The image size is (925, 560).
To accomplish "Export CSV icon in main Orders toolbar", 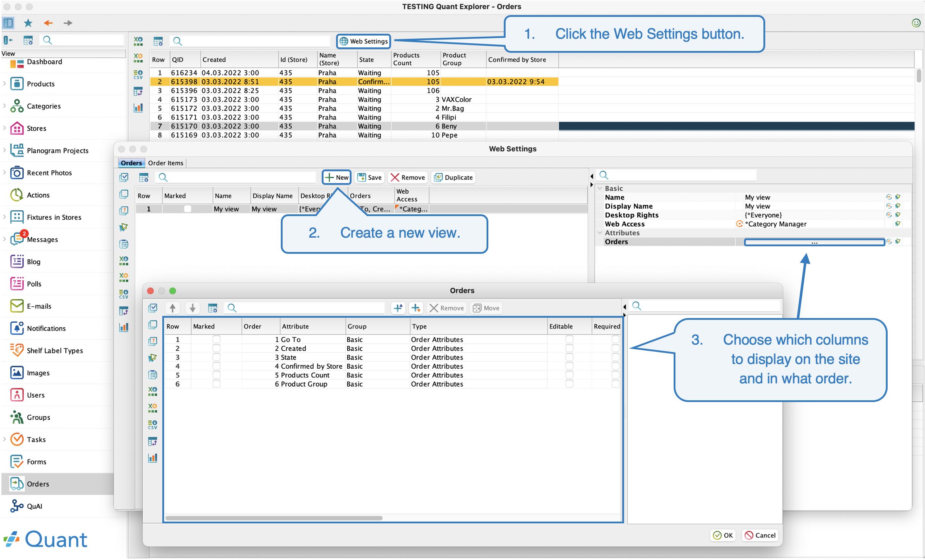I will point(138,74).
